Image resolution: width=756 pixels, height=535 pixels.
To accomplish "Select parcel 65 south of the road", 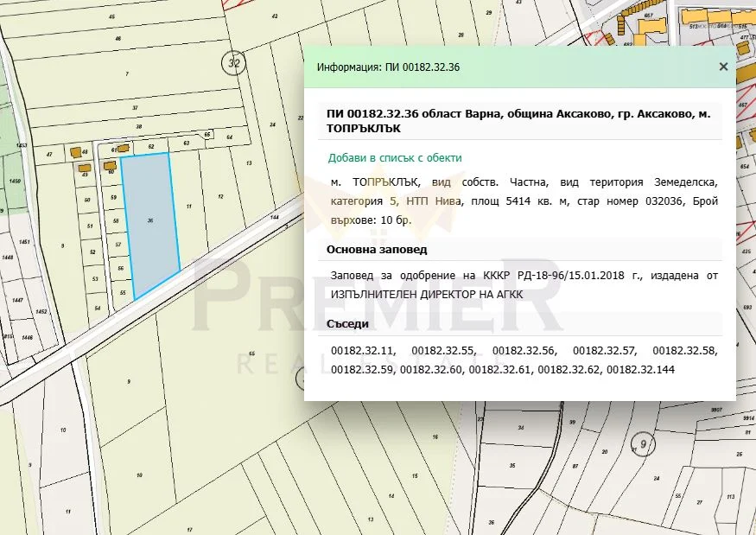I will (x=251, y=354).
